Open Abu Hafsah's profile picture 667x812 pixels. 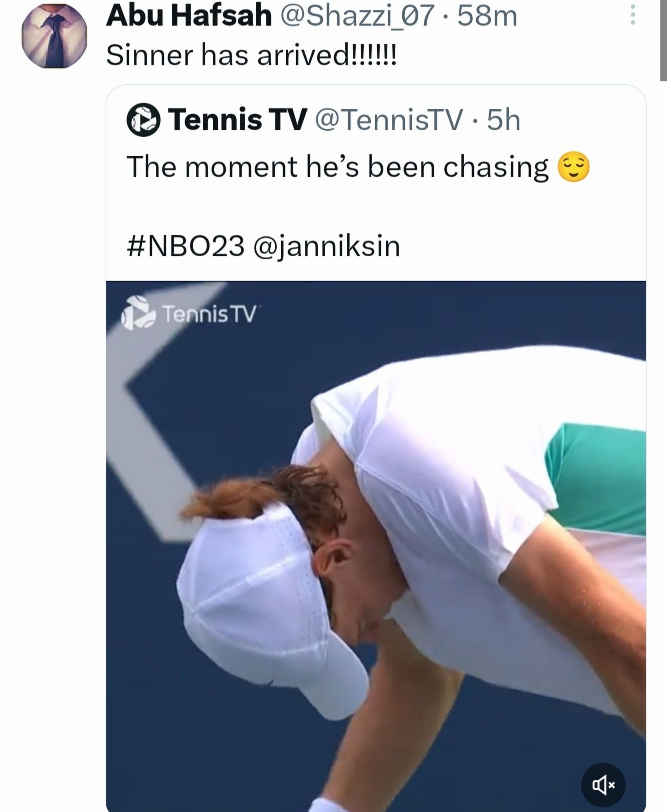54,36
